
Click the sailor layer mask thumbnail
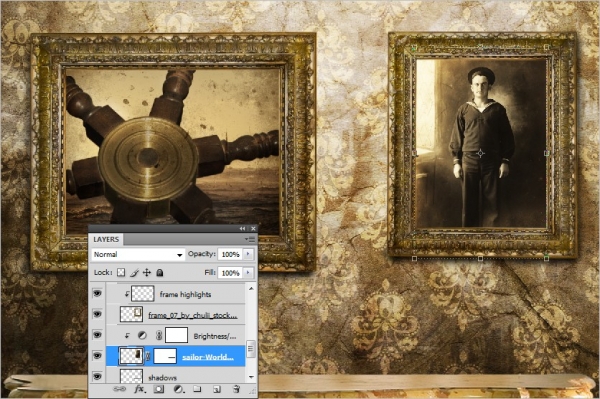[165, 356]
